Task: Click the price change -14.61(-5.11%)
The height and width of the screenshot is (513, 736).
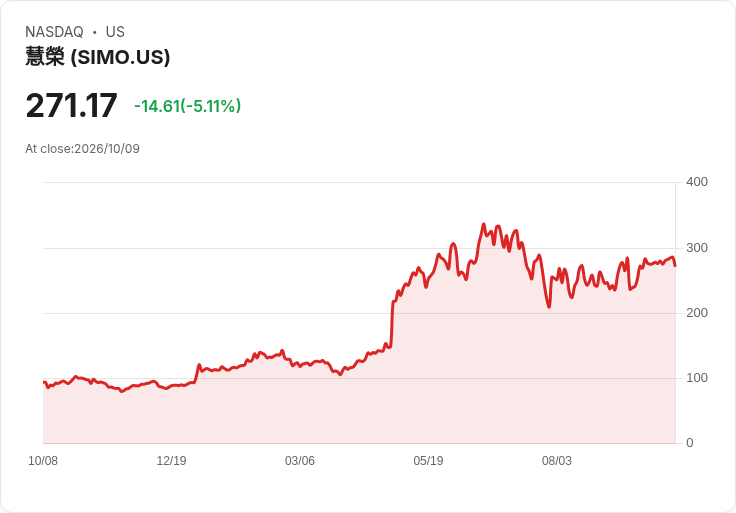Action: click(x=187, y=106)
